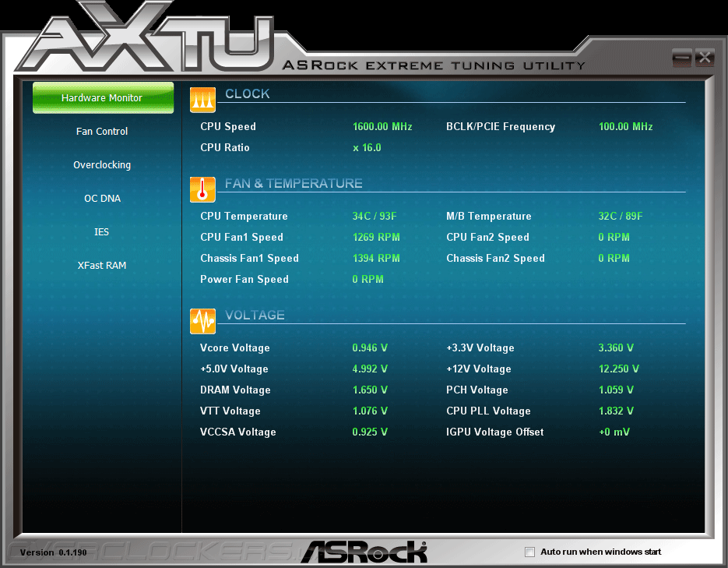728x568 pixels.
Task: Click the CPU Speed value 1600.00 MHz
Action: pyautogui.click(x=382, y=126)
